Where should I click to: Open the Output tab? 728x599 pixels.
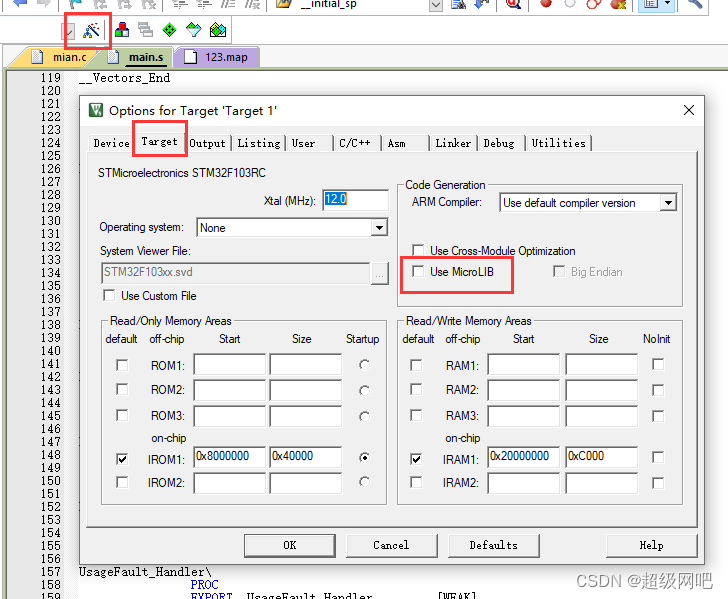coord(207,143)
